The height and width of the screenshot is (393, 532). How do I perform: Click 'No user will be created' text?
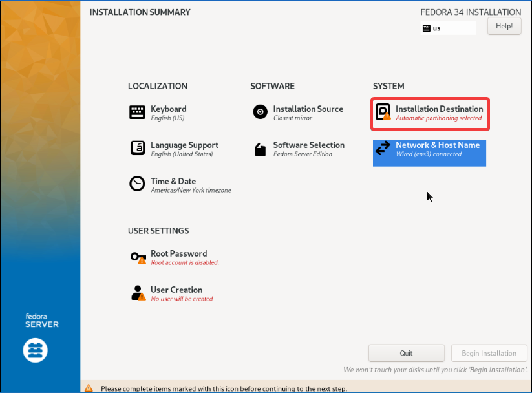[x=182, y=299]
